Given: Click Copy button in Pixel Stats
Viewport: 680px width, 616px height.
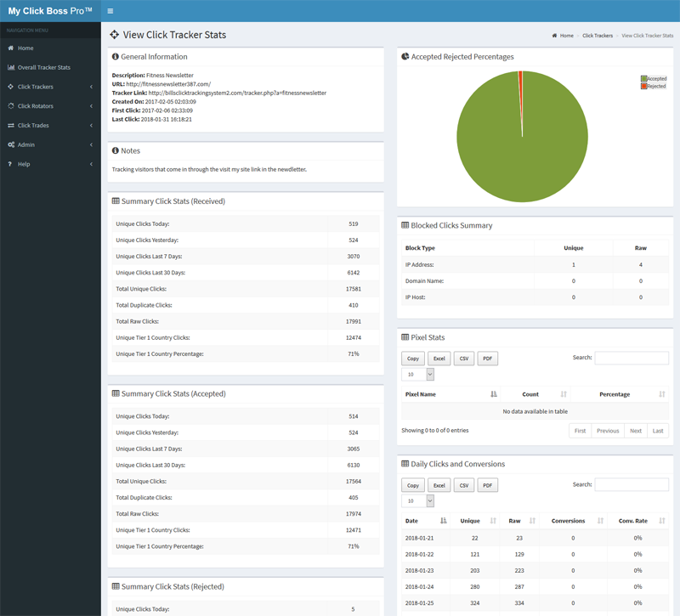Looking at the screenshot, I should tap(412, 359).
